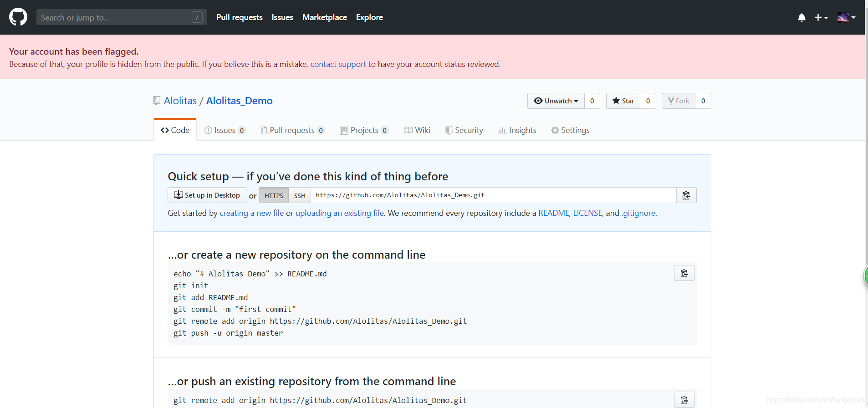Follow the contact support link

338,64
